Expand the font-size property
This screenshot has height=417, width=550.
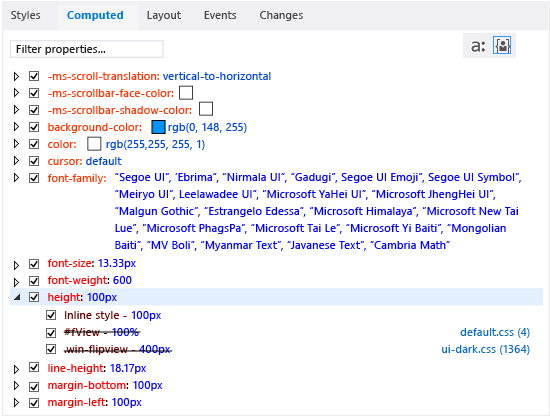(x=16, y=265)
